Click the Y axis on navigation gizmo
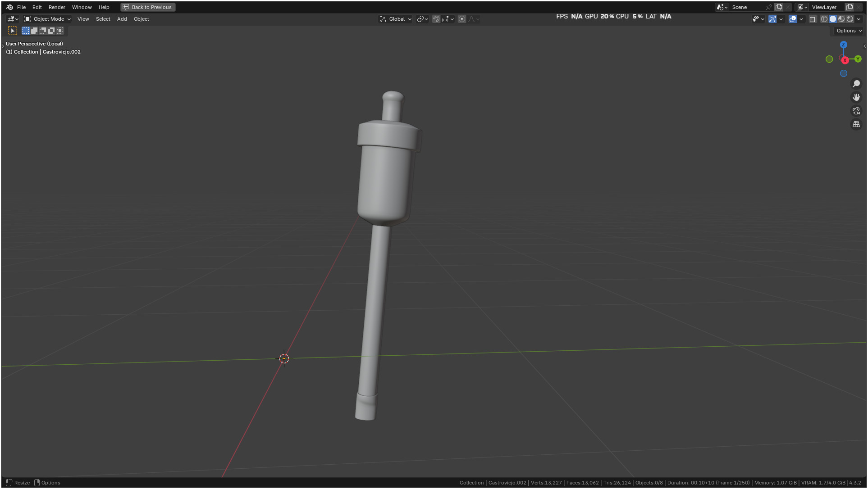 858,59
